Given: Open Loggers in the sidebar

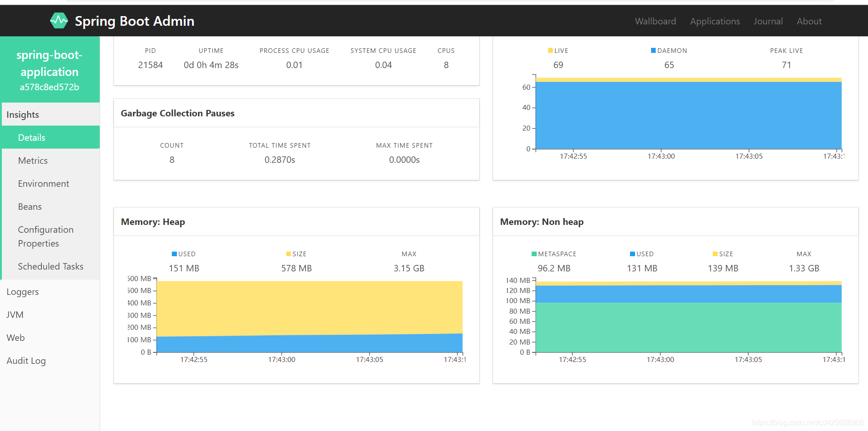Looking at the screenshot, I should (x=50, y=292).
